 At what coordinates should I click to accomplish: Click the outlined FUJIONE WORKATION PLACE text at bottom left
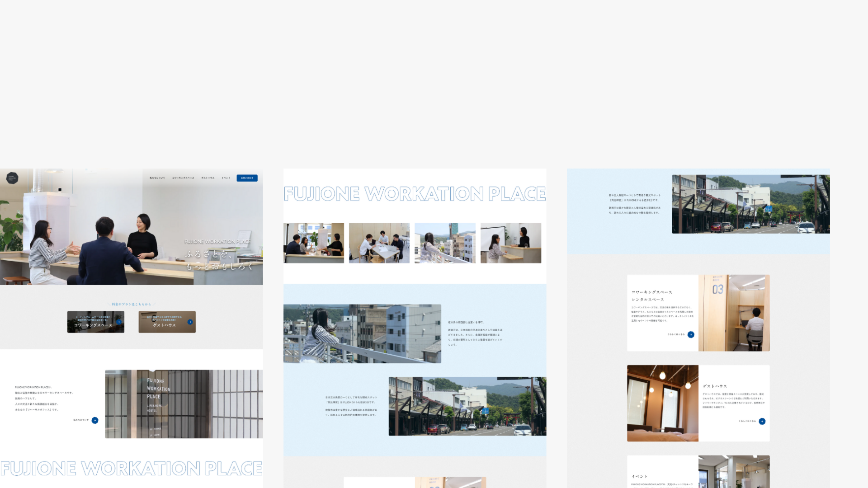(132, 469)
